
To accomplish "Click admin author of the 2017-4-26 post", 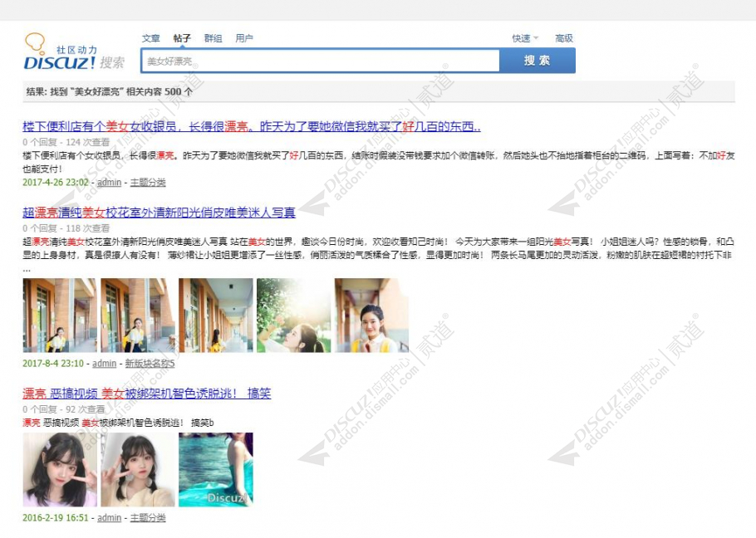I will (109, 183).
